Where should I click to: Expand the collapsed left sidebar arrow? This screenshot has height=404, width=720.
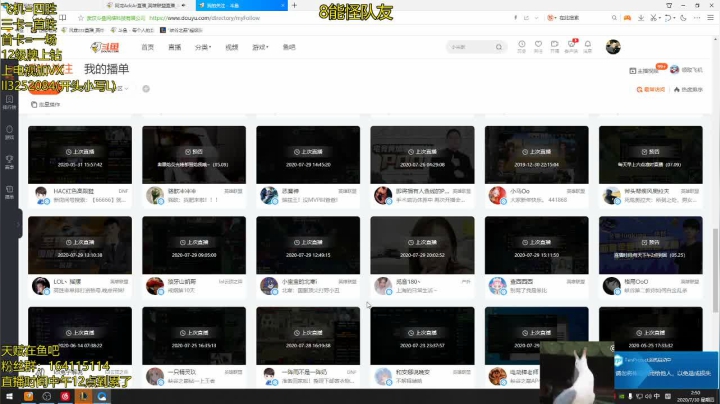pyautogui.click(x=18, y=224)
